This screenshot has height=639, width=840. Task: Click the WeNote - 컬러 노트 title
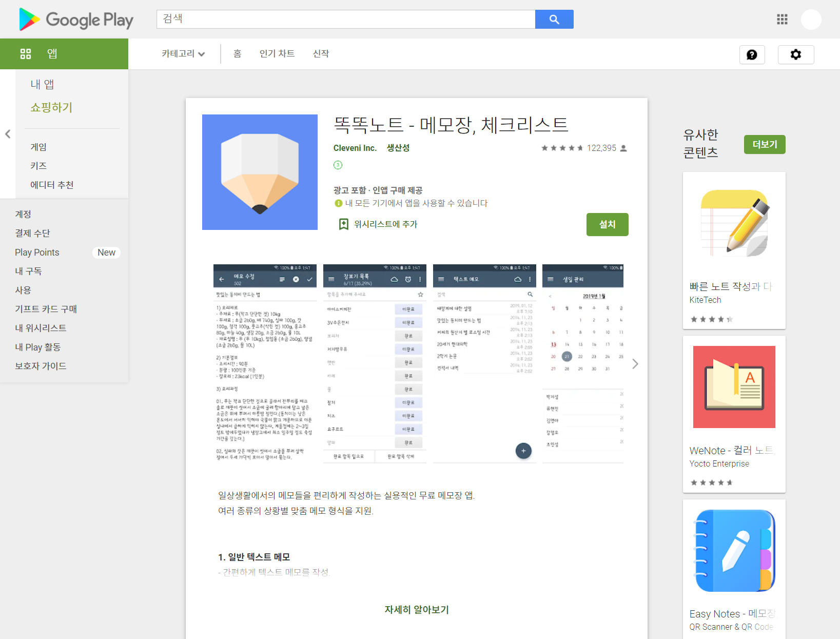click(x=732, y=450)
